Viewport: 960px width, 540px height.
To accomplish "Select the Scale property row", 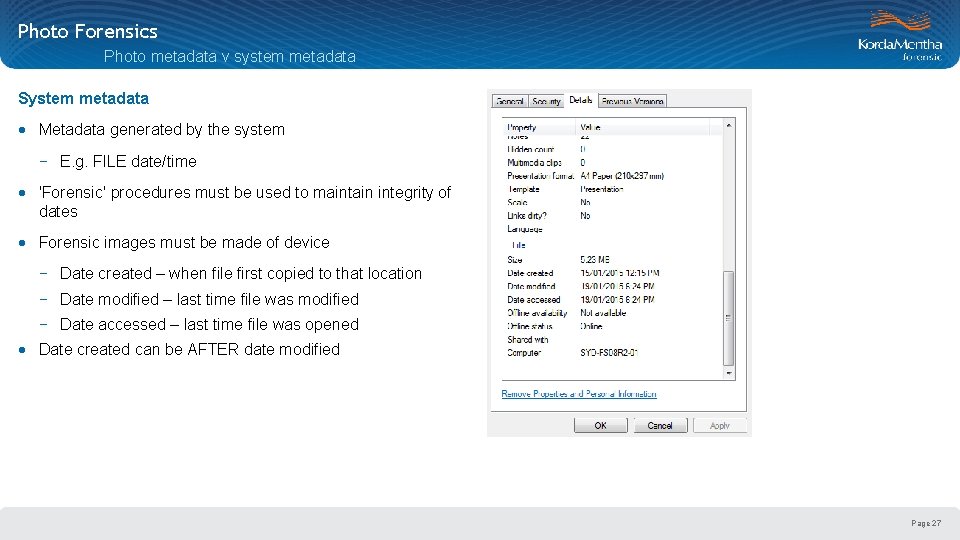I will (x=612, y=203).
